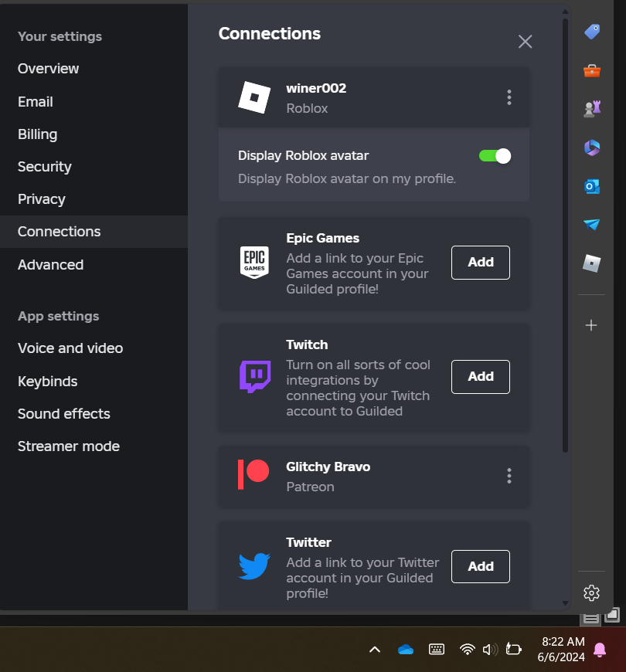This screenshot has height=672, width=626.
Task: Click the Outlook icon in the sidebar
Action: coord(592,186)
